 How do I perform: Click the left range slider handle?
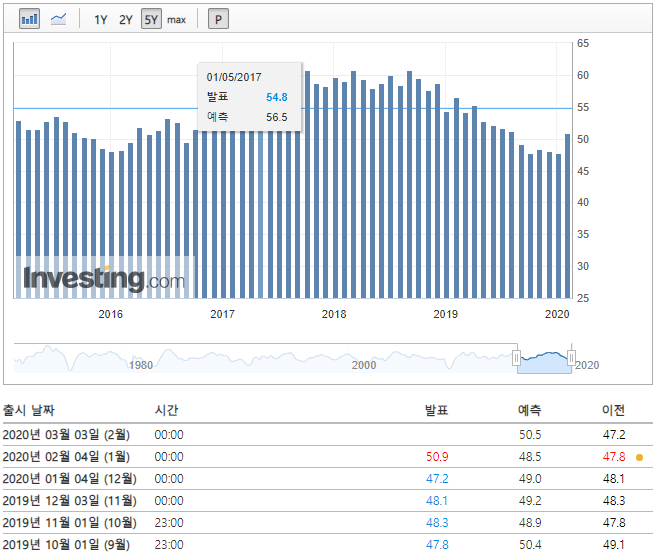coord(517,358)
